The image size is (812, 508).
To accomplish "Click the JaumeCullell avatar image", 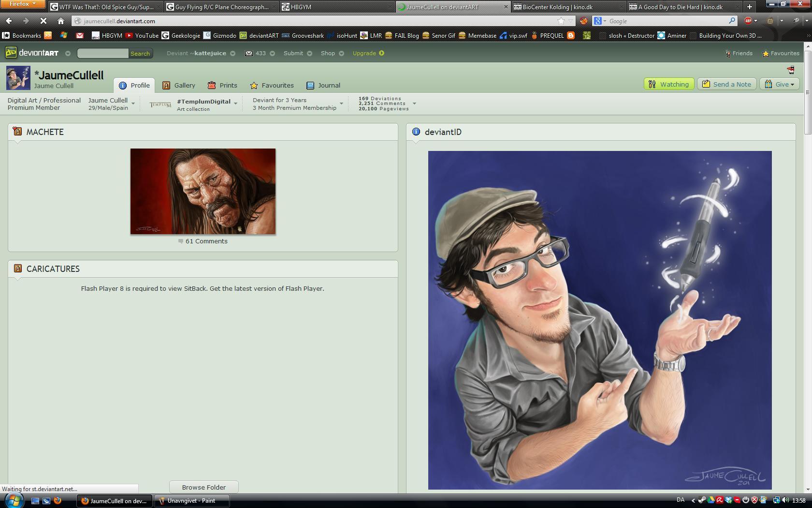I will (18, 78).
